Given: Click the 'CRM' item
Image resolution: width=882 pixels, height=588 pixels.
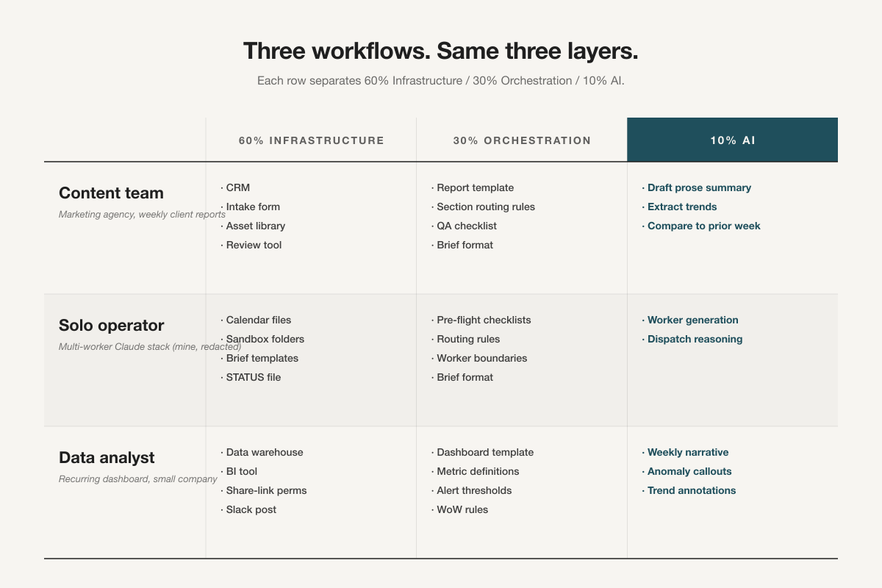Looking at the screenshot, I should (x=235, y=187).
